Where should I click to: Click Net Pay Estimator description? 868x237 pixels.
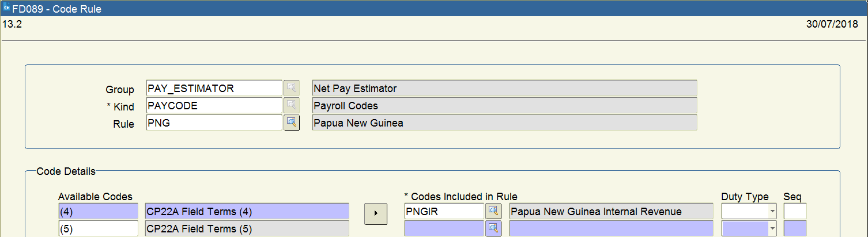[504, 88]
